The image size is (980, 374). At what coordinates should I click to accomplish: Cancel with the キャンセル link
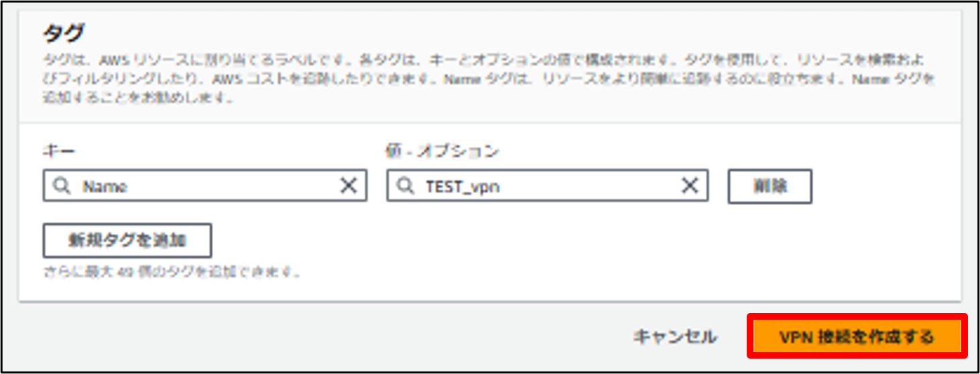(x=675, y=336)
